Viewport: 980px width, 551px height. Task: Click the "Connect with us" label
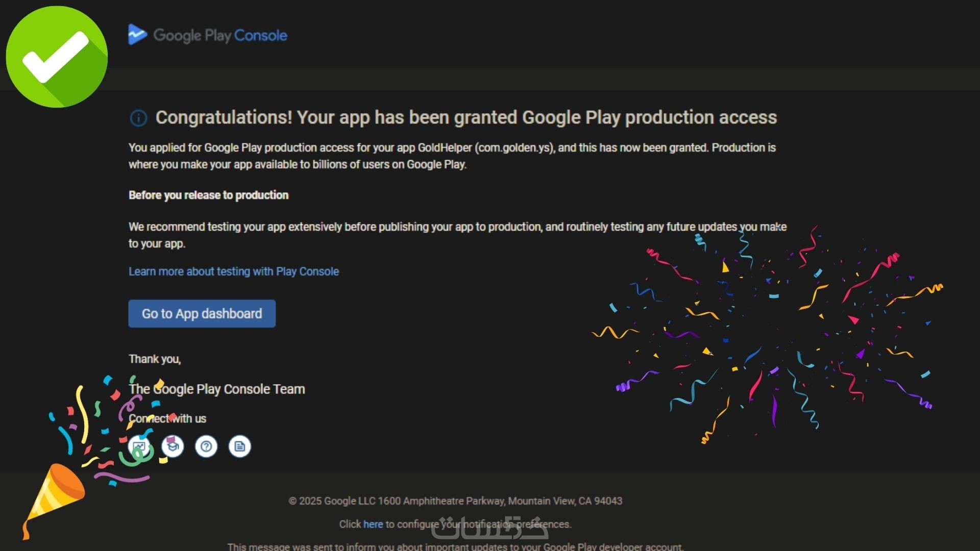[167, 419]
